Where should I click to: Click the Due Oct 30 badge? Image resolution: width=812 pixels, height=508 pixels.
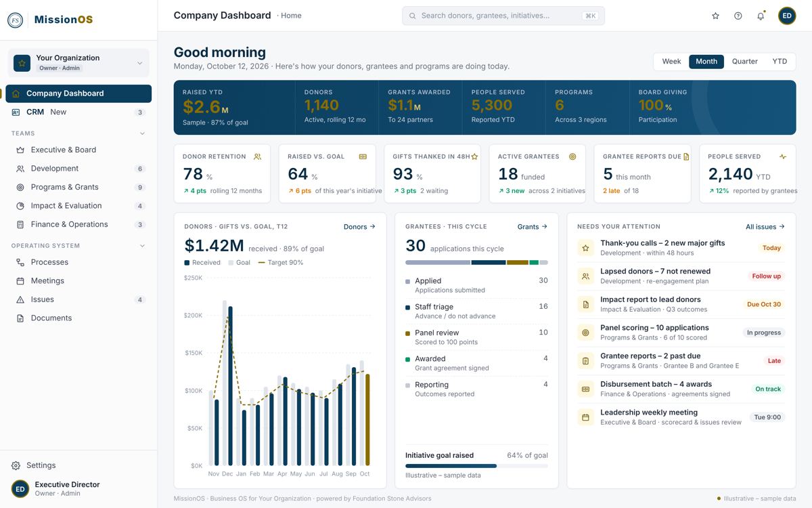point(764,305)
